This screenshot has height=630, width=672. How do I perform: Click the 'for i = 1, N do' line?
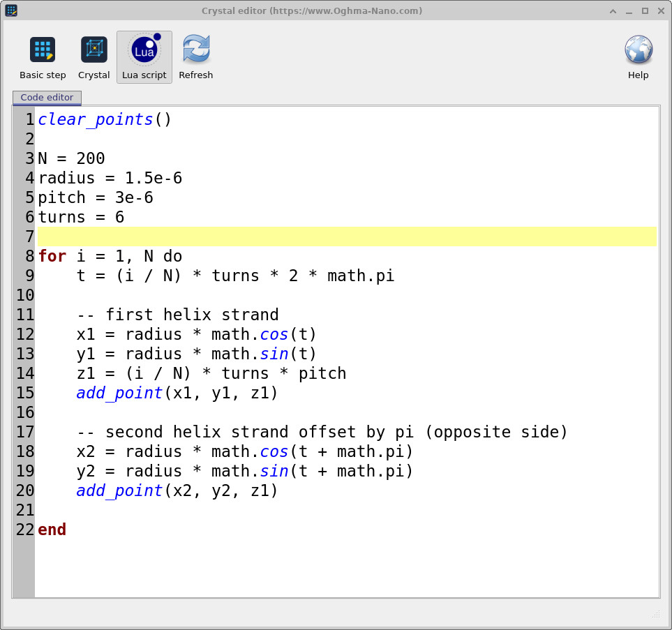tap(110, 256)
